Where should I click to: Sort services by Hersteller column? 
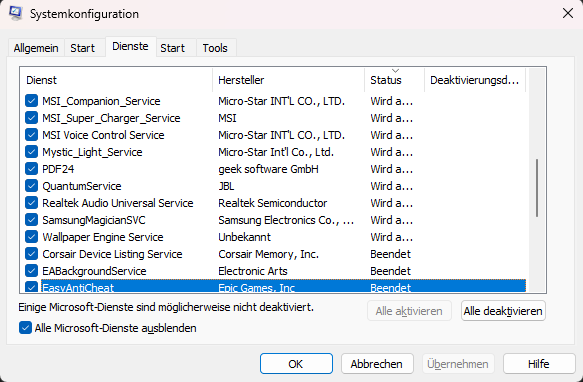pos(289,80)
